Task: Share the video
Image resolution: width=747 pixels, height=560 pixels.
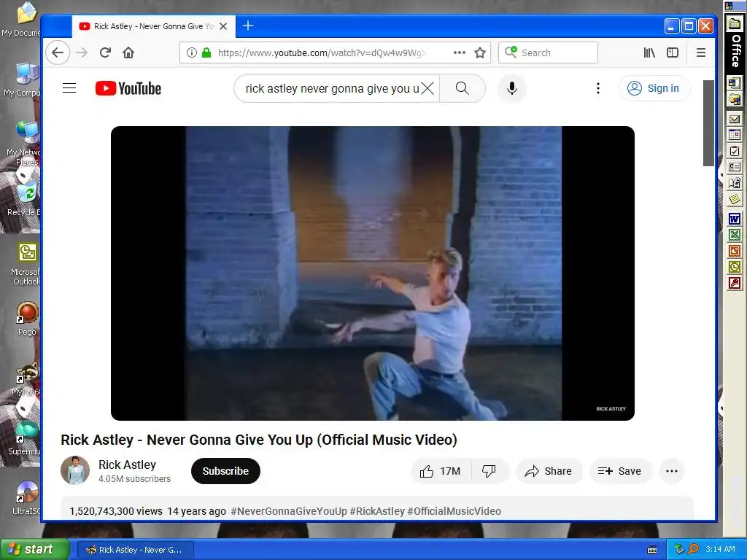Action: (x=549, y=471)
